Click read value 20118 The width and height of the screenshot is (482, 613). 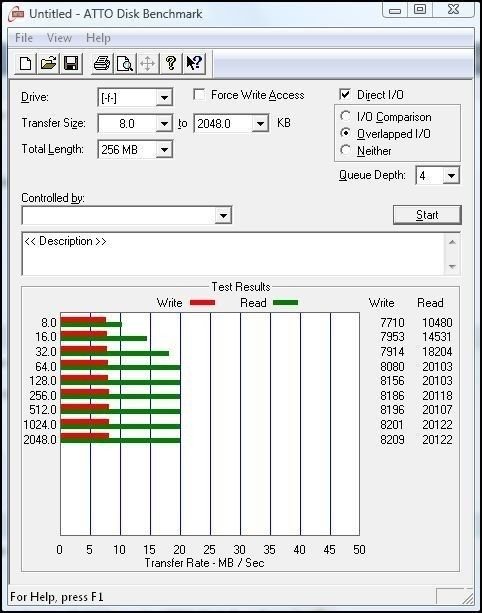(x=437, y=396)
